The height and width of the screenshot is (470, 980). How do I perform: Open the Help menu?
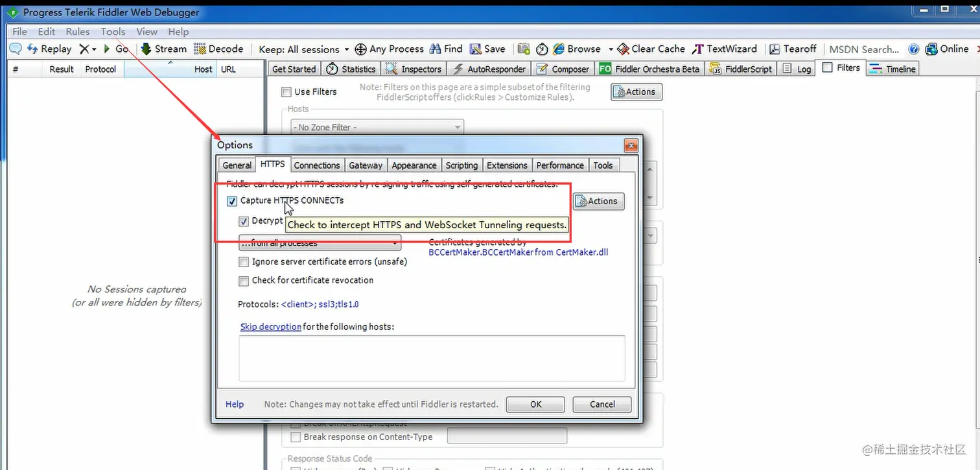pyautogui.click(x=178, y=31)
